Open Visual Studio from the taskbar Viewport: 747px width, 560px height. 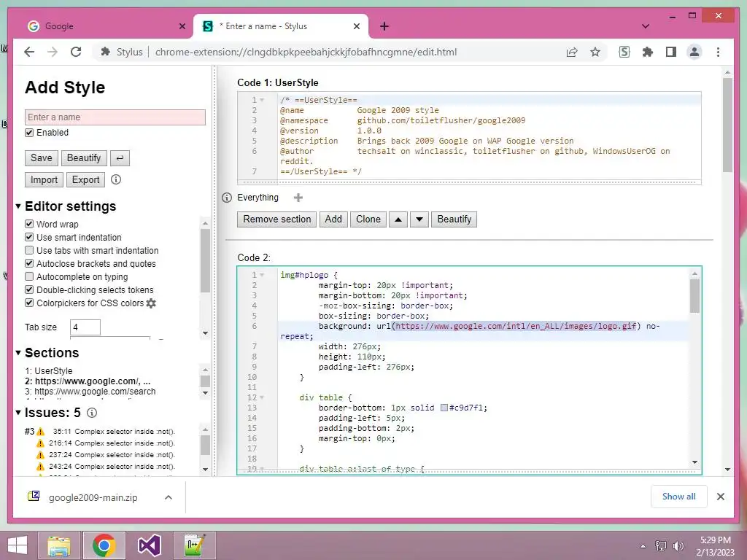click(149, 545)
